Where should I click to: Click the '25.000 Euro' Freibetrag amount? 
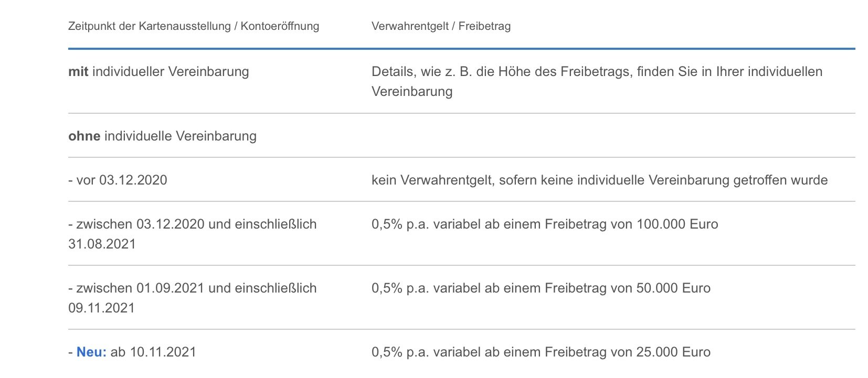point(673,352)
